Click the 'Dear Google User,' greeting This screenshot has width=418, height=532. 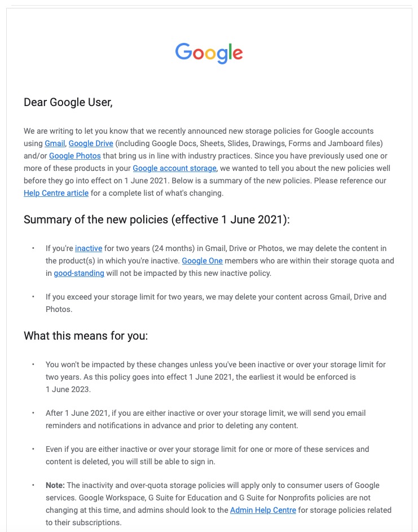tap(68, 102)
